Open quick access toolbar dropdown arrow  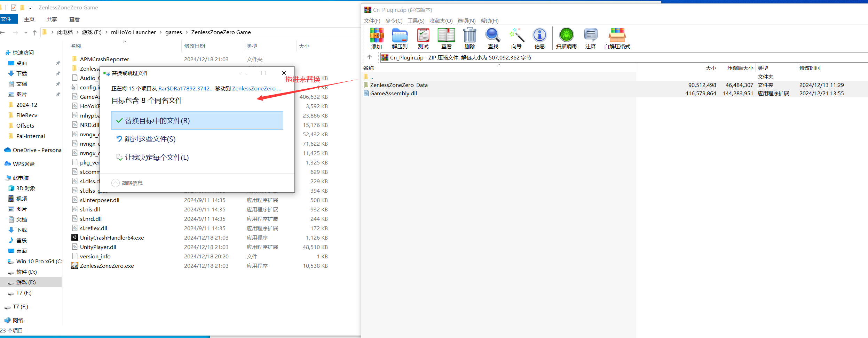click(30, 8)
